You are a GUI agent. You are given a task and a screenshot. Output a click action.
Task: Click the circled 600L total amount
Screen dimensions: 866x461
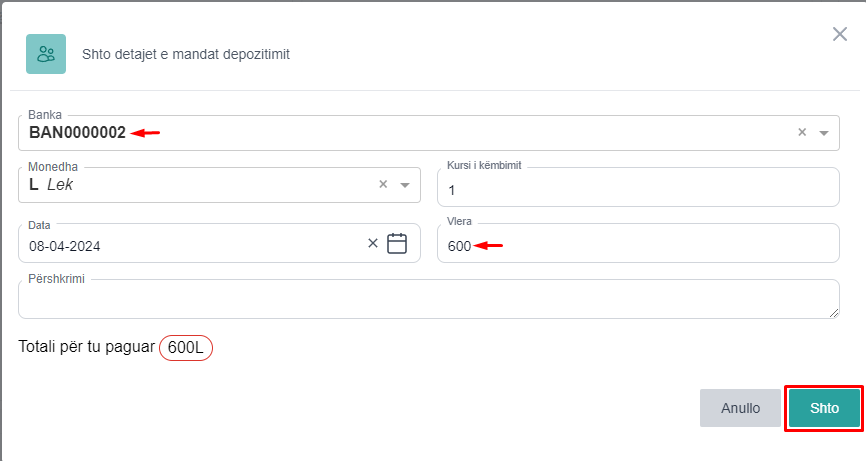185,347
